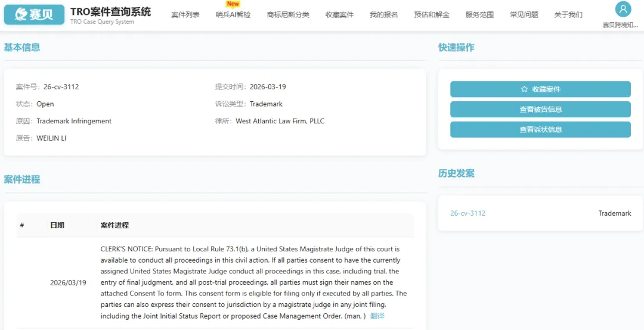The height and width of the screenshot is (330, 644).
Task: Open 收藏案件 navigation item
Action: (339, 15)
